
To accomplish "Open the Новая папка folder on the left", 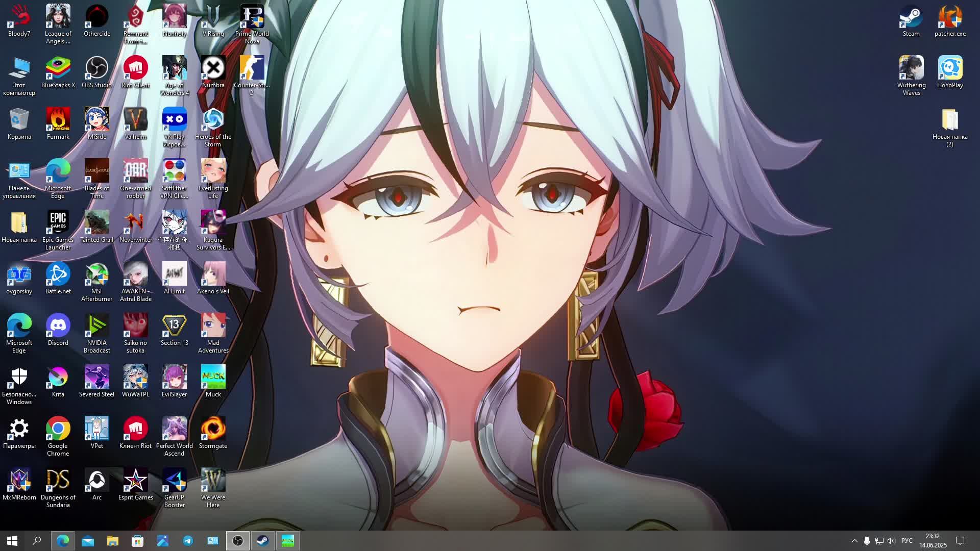I will pyautogui.click(x=19, y=227).
